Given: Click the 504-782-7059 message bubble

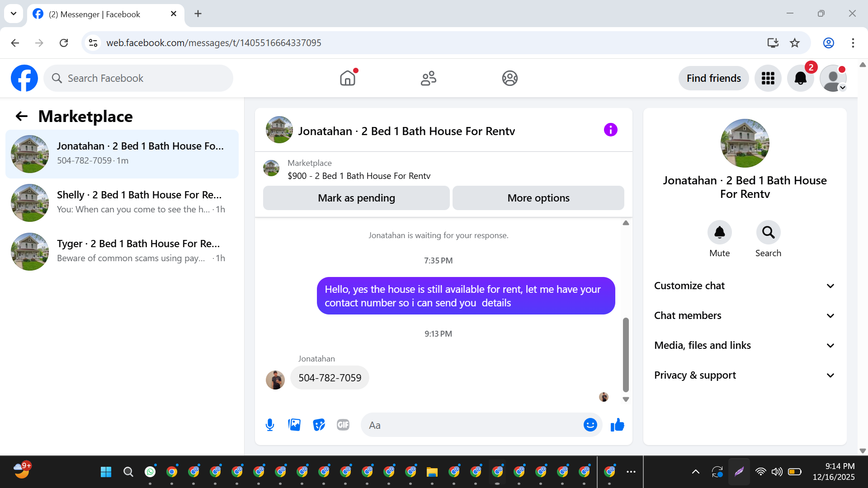Looking at the screenshot, I should (330, 378).
